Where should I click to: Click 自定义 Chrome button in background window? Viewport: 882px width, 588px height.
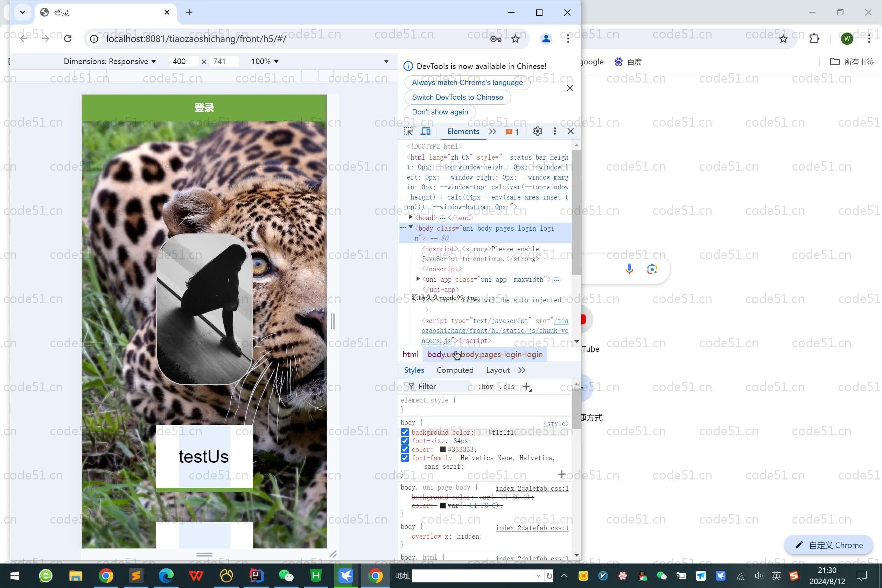[x=829, y=545]
